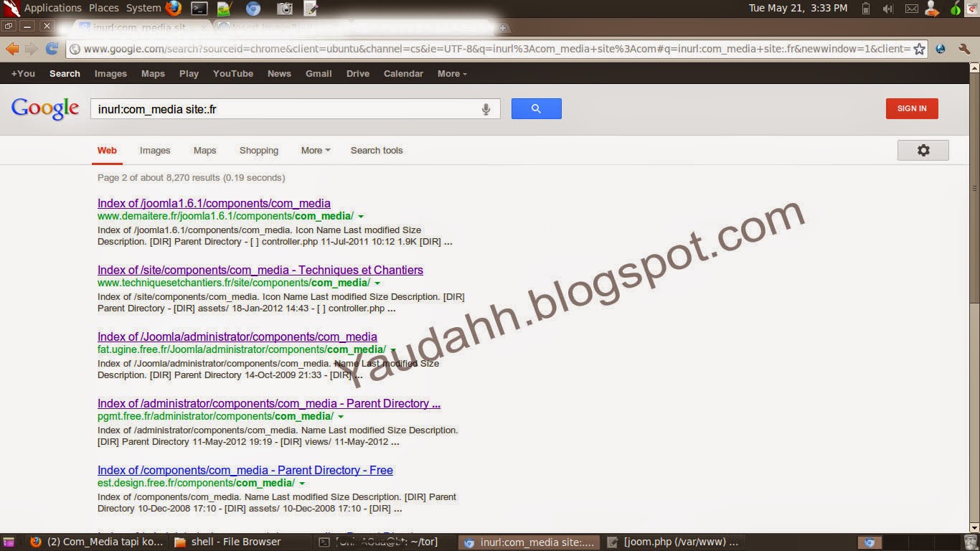Switch to the ~/tor terminal taskbar window

386,542
